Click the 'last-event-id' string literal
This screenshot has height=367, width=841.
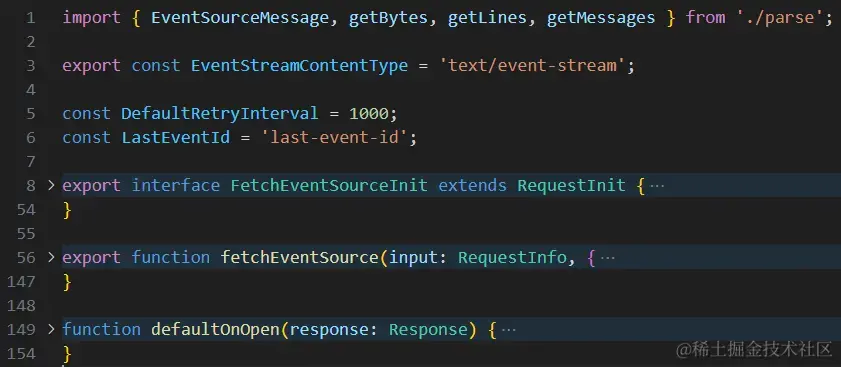(334, 137)
